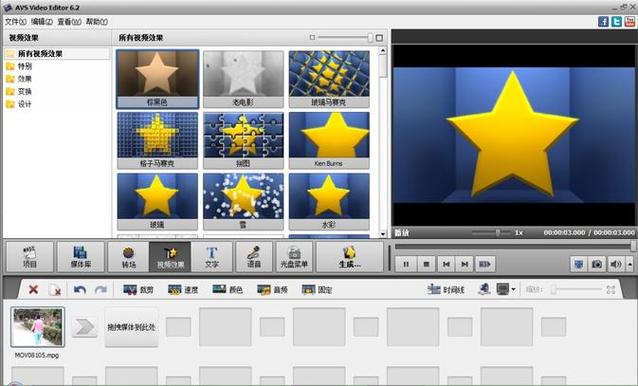
Task: Open the Facebook icon link
Action: 603,22
